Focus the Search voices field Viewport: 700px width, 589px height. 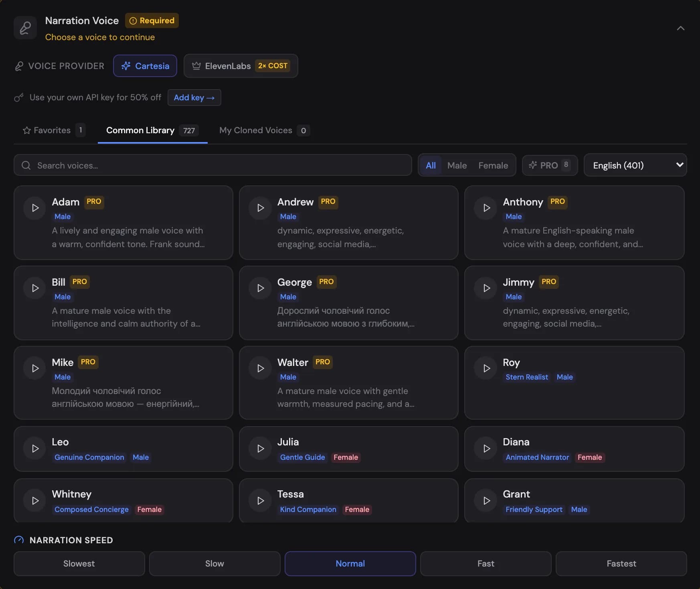pyautogui.click(x=212, y=165)
